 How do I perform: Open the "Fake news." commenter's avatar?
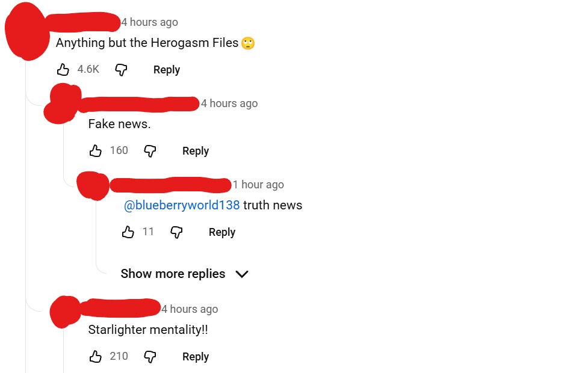62,104
